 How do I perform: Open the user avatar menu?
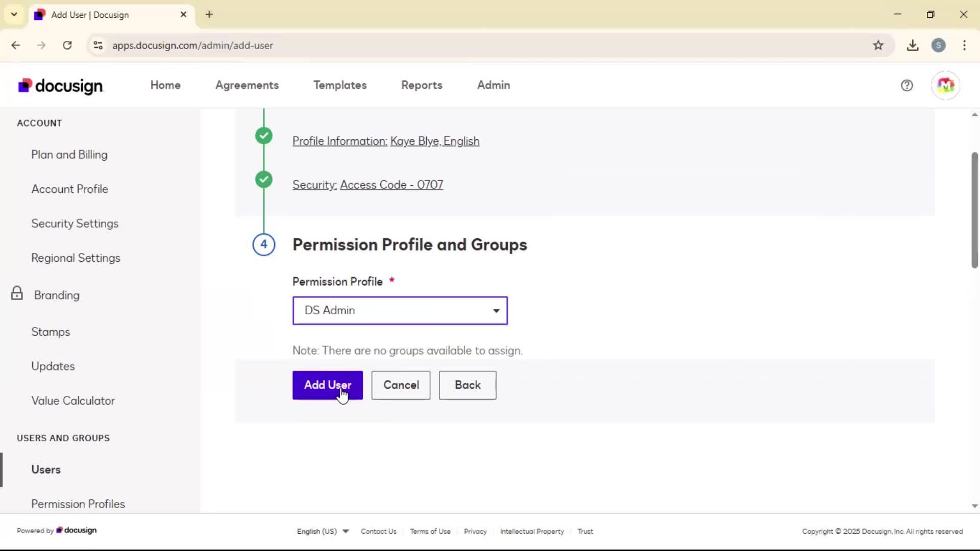coord(945,85)
